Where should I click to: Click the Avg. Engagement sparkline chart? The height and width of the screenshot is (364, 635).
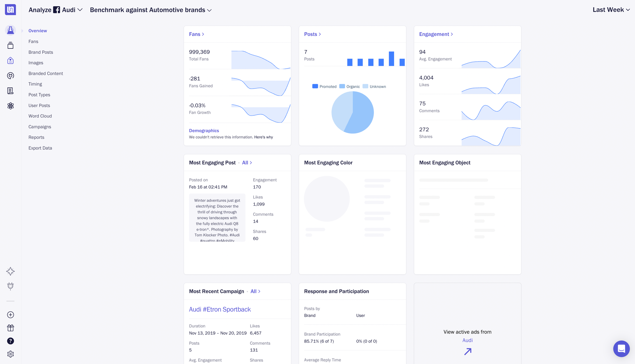point(491,59)
